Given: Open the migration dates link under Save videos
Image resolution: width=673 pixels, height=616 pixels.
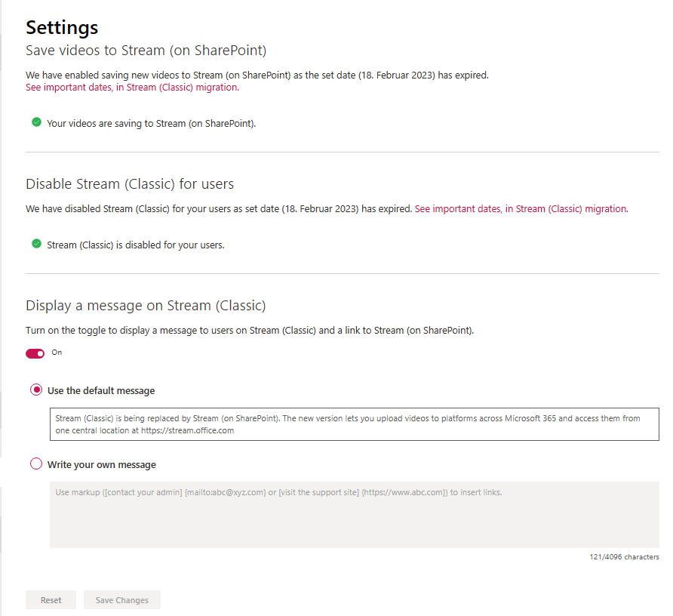Looking at the screenshot, I should click(132, 88).
